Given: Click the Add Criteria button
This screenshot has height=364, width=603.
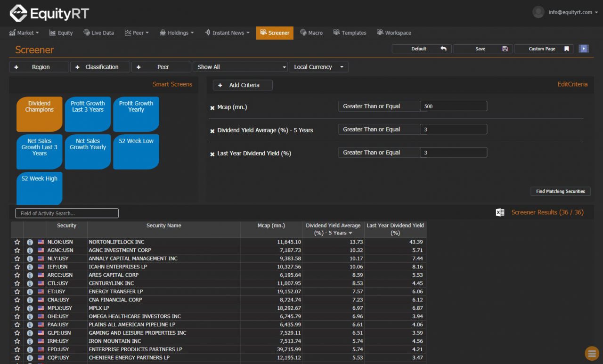Looking at the screenshot, I should [243, 85].
